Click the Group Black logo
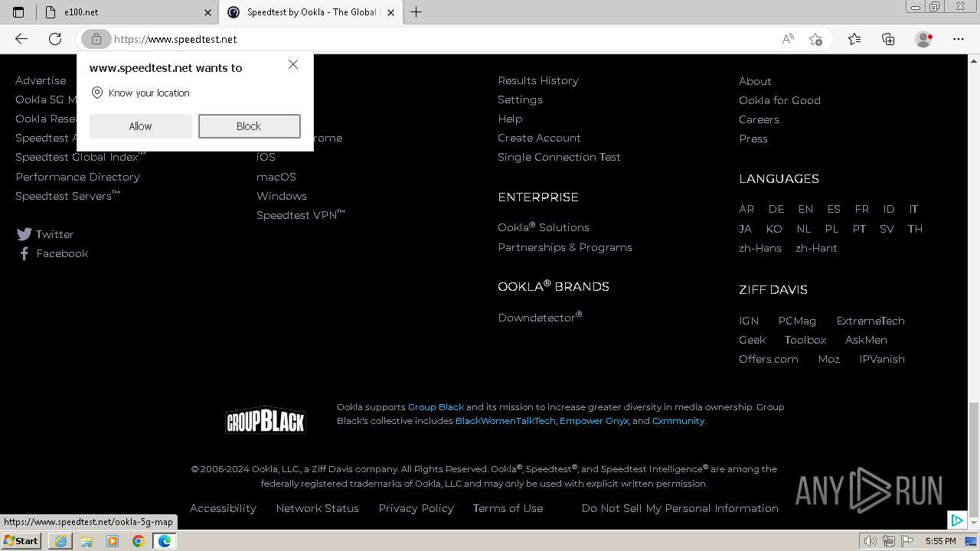The width and height of the screenshot is (980, 551). pyautogui.click(x=266, y=420)
